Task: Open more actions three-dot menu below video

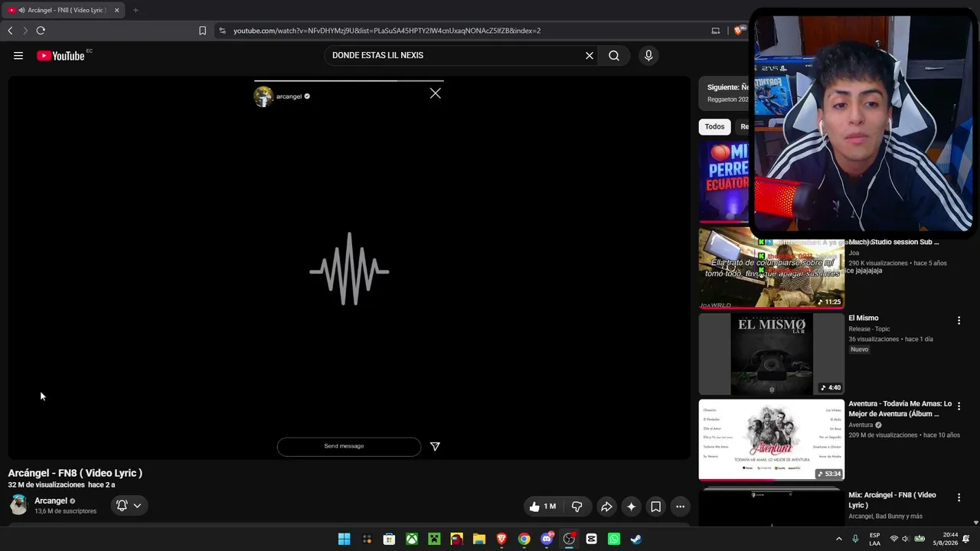Action: pos(680,507)
